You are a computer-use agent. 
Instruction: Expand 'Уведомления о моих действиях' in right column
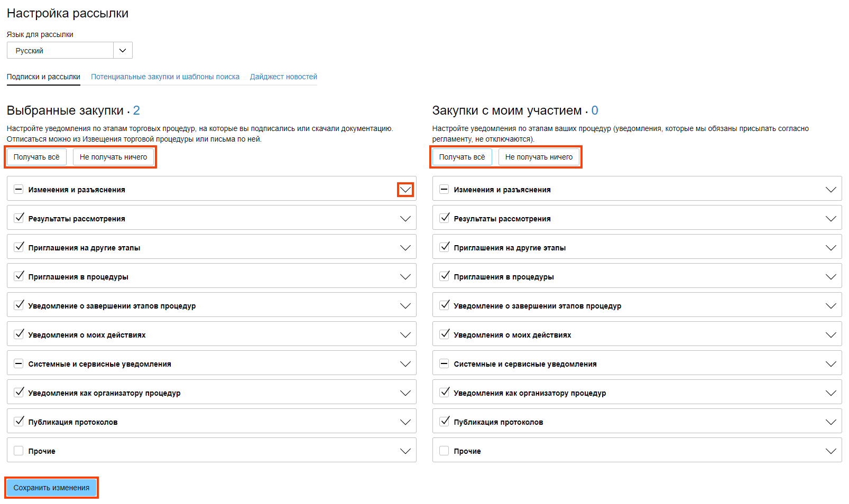click(x=830, y=335)
